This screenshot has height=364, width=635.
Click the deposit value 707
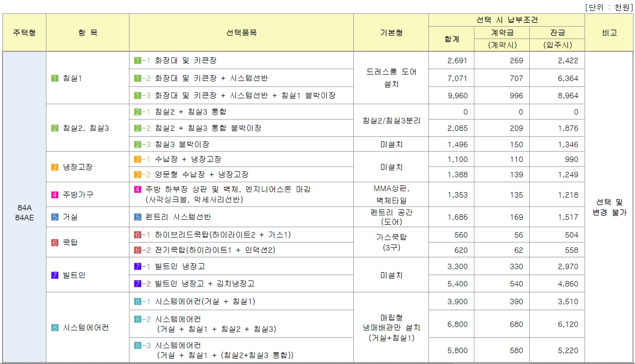(x=516, y=78)
